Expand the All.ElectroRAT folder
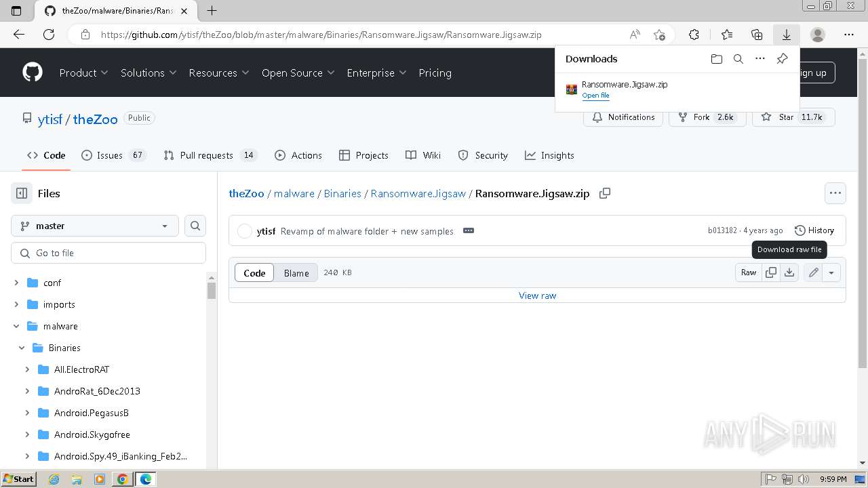The height and width of the screenshot is (488, 868). point(27,369)
